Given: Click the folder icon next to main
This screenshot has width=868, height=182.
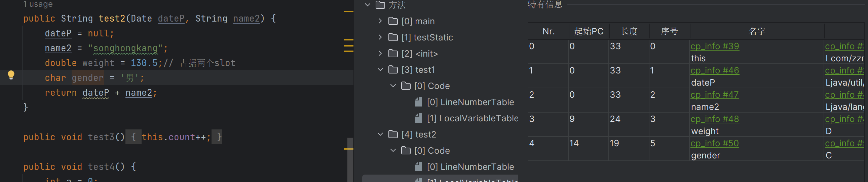Looking at the screenshot, I should [393, 21].
